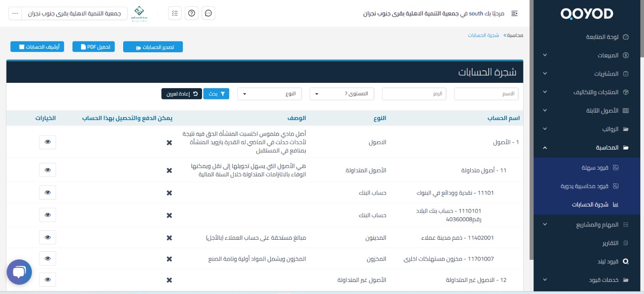Click eye icon for 11701007 مخزون row
The width and height of the screenshot is (644, 294).
[x=47, y=259]
